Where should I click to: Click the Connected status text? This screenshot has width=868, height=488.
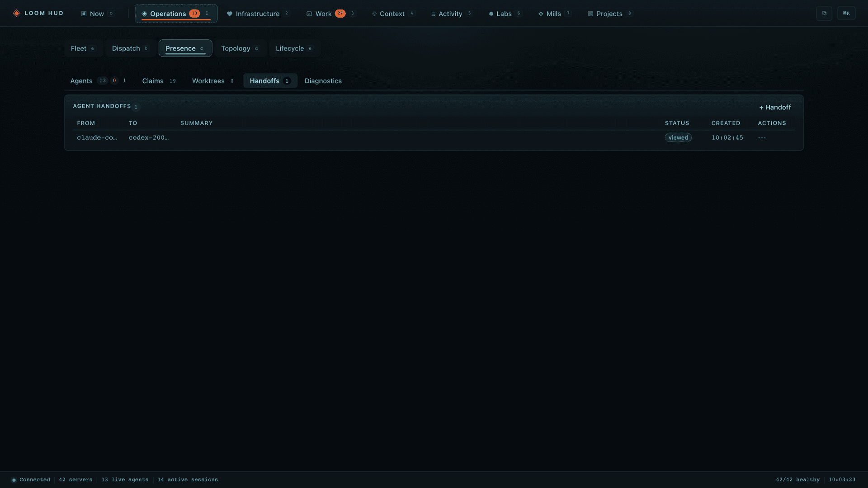click(x=35, y=480)
